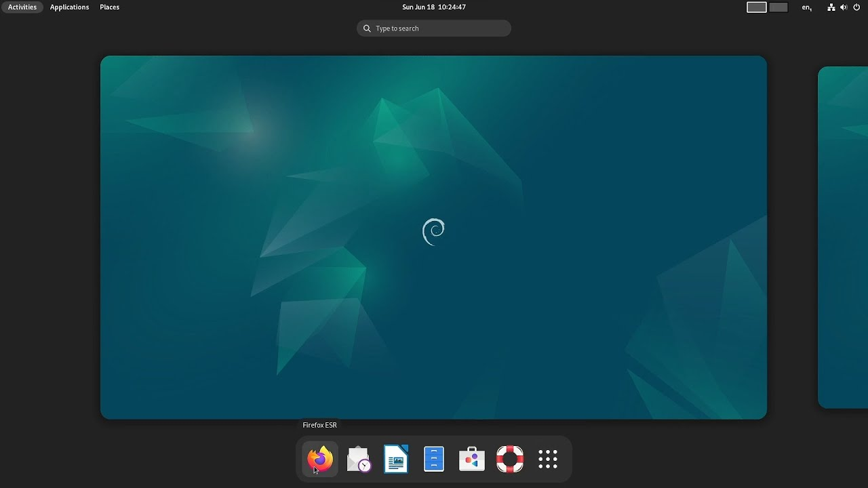Image resolution: width=868 pixels, height=488 pixels.
Task: Select the first workspace pill
Action: click(x=756, y=7)
